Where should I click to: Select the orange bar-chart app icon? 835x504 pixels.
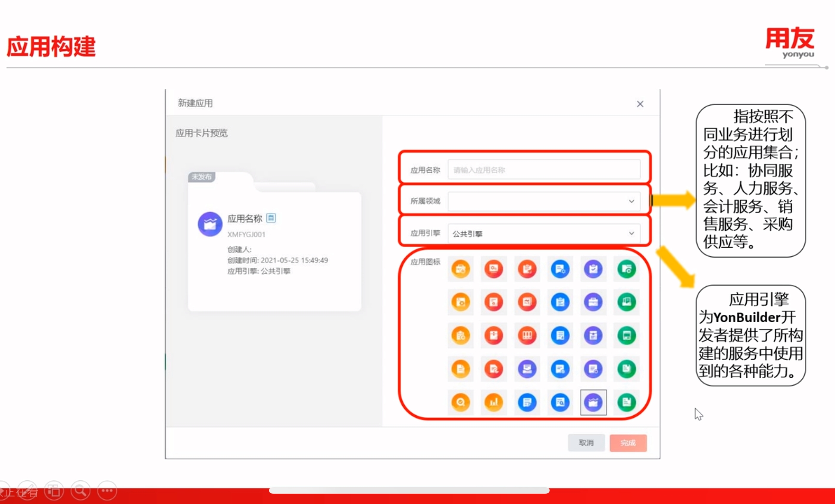(494, 402)
